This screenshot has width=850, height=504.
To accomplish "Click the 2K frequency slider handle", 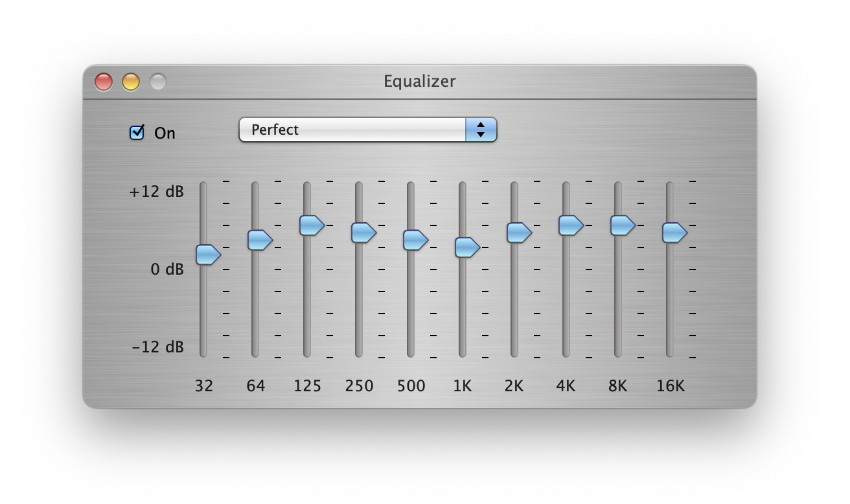I will (x=518, y=233).
